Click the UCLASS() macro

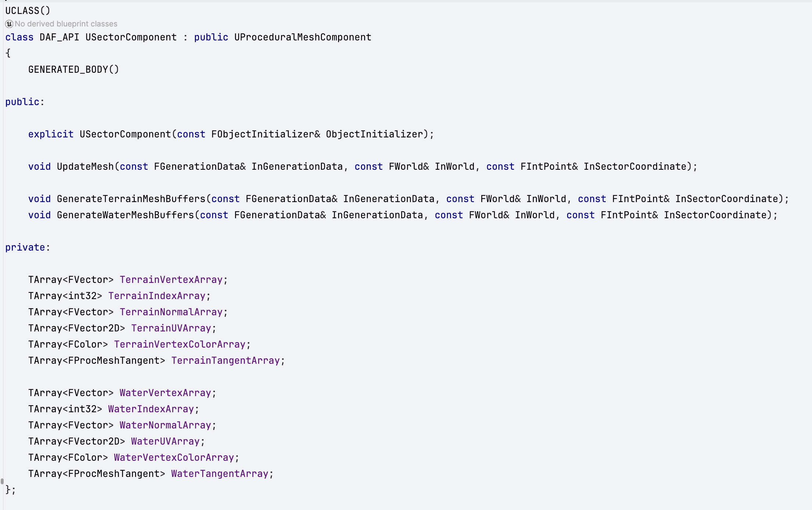(x=28, y=11)
